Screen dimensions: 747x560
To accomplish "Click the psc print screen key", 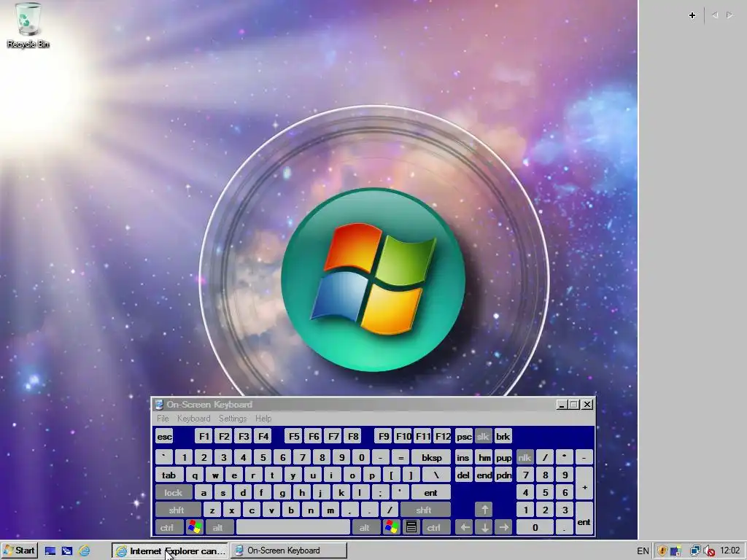I will [463, 436].
